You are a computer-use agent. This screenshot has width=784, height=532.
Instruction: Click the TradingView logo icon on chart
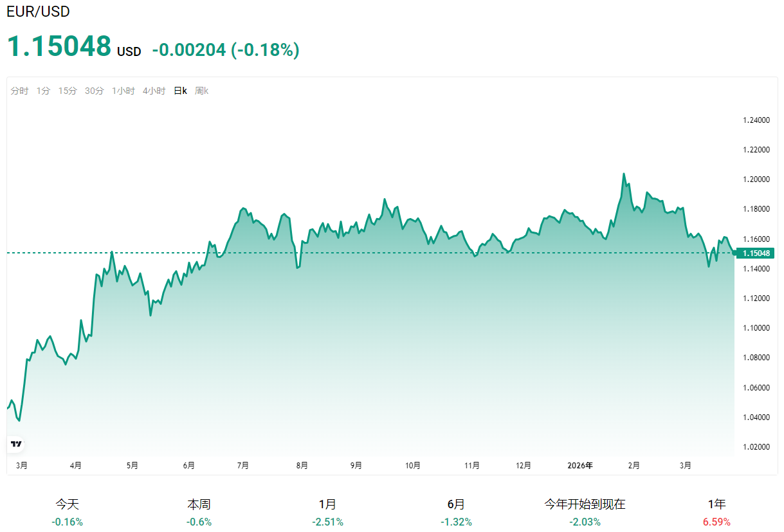17,444
